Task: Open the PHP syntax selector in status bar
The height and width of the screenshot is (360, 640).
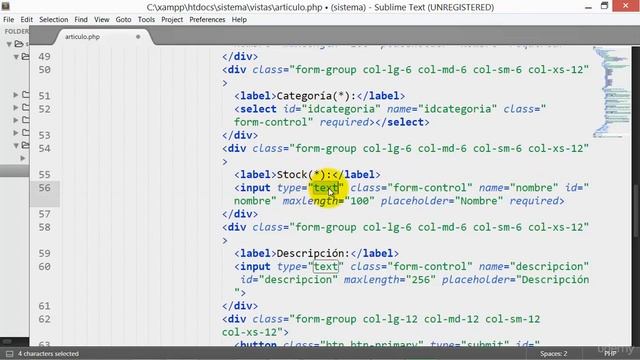Action: pos(610,354)
